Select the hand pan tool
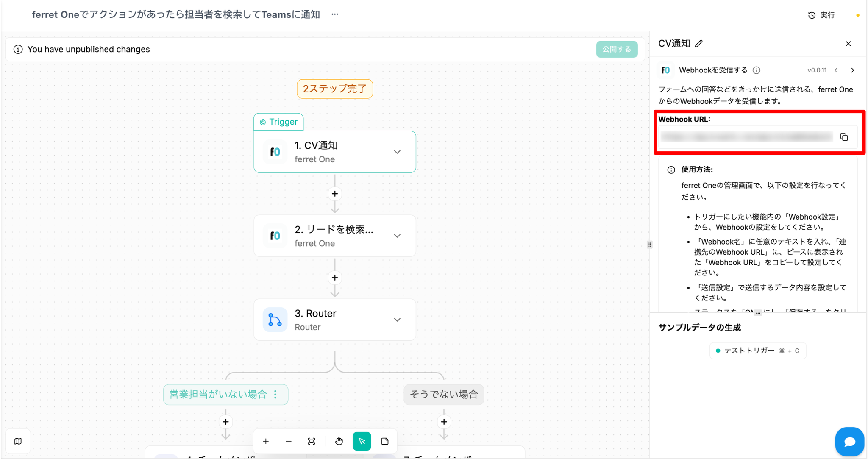 [339, 441]
